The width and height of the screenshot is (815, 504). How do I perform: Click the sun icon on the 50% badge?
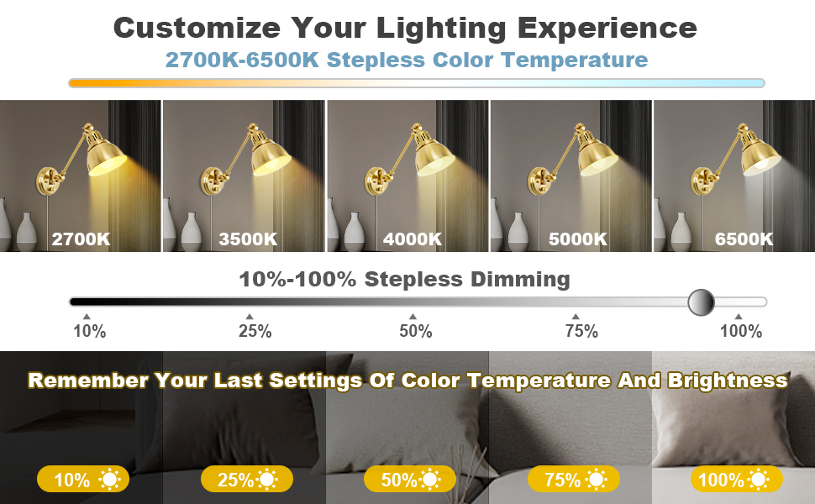[430, 480]
